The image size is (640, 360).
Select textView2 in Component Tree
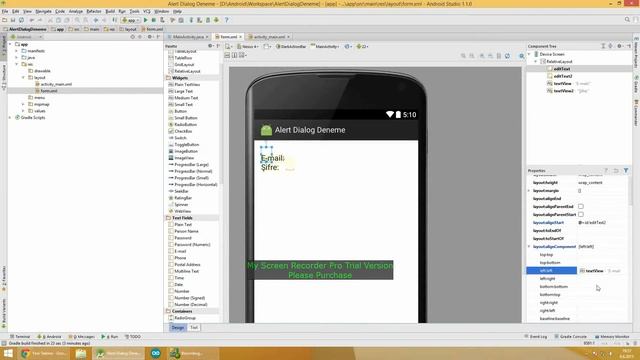pos(563,91)
